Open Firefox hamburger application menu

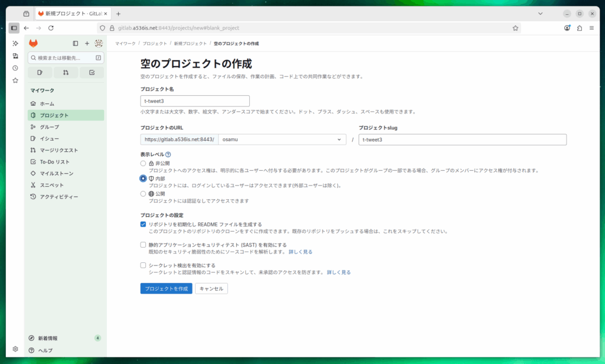tap(591, 28)
